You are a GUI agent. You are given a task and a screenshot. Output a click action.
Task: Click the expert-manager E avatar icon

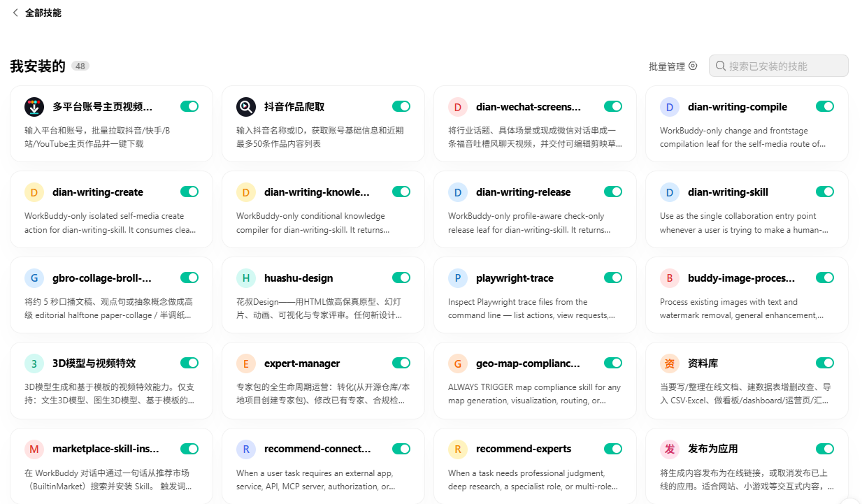point(246,363)
